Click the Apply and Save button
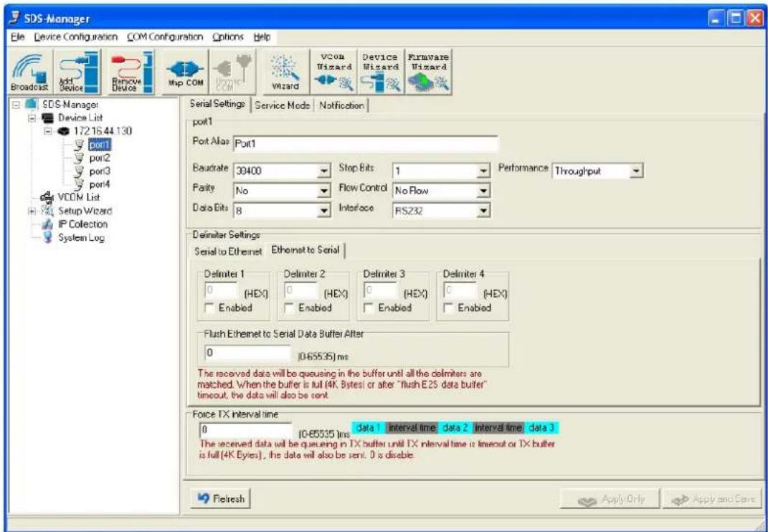The width and height of the screenshot is (768, 532). (711, 499)
